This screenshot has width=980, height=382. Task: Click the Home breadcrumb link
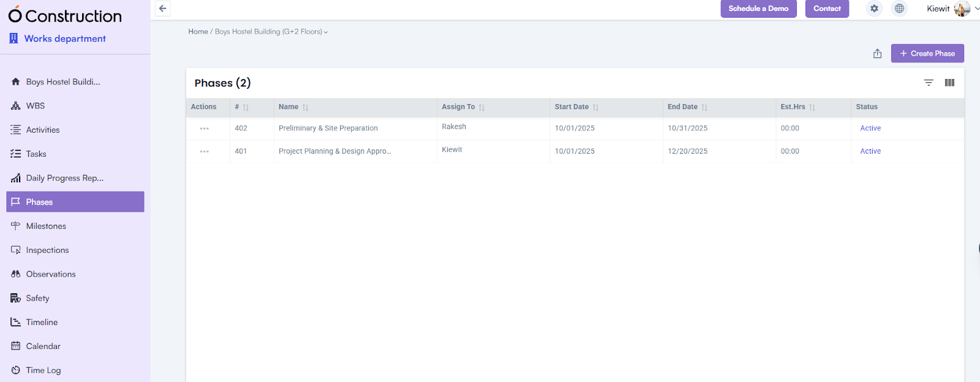(198, 32)
